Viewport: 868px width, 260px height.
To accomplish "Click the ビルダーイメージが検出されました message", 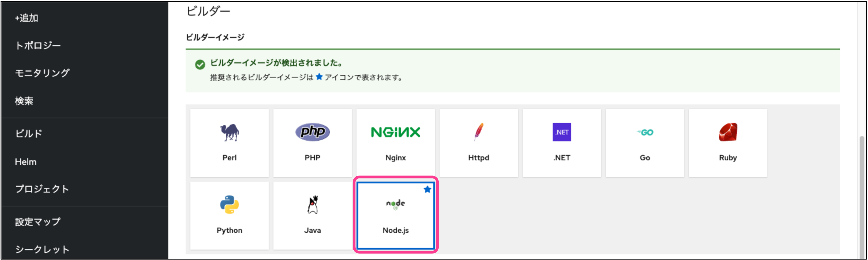I will 276,63.
